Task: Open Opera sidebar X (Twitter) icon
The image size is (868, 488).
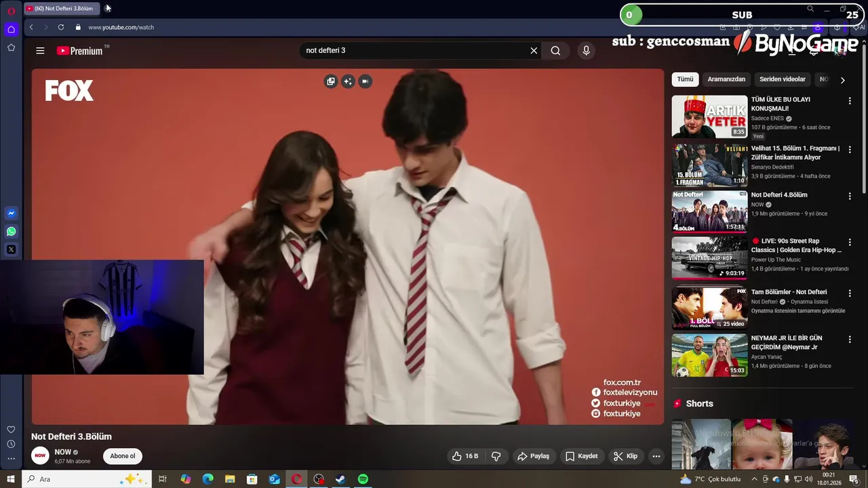Action: (x=11, y=250)
